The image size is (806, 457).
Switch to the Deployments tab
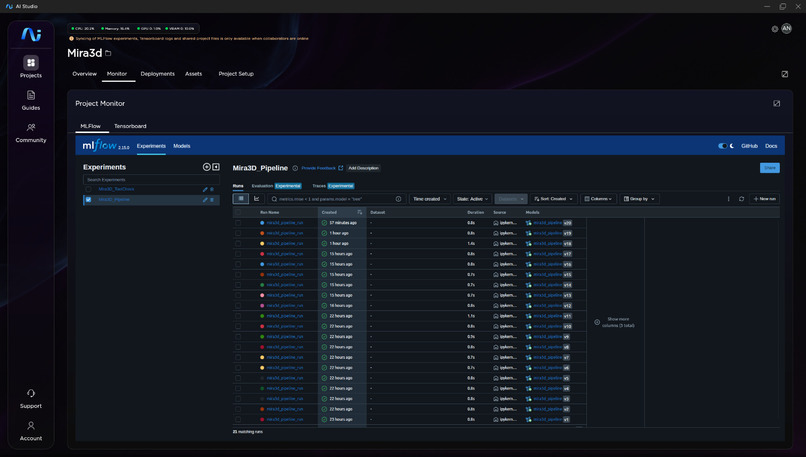coord(157,74)
